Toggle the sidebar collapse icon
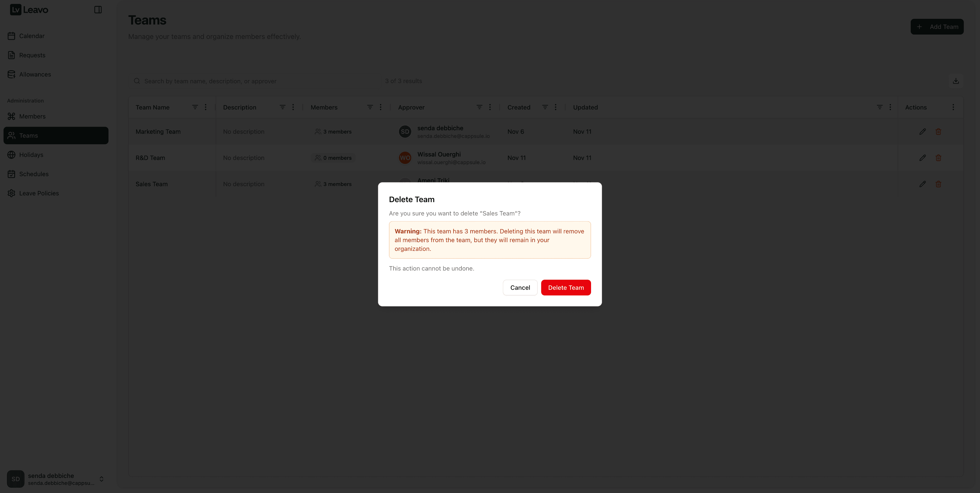 [98, 10]
